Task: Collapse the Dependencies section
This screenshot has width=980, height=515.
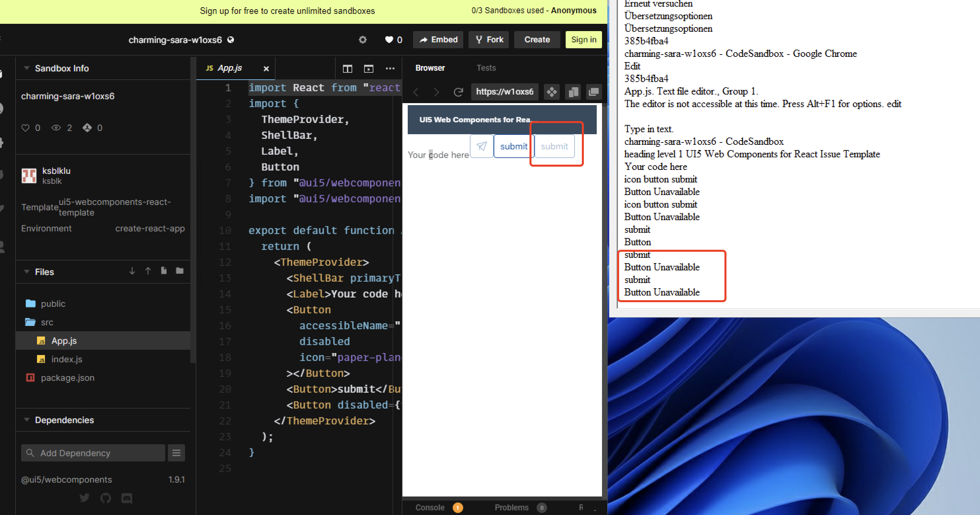Action: pos(26,419)
